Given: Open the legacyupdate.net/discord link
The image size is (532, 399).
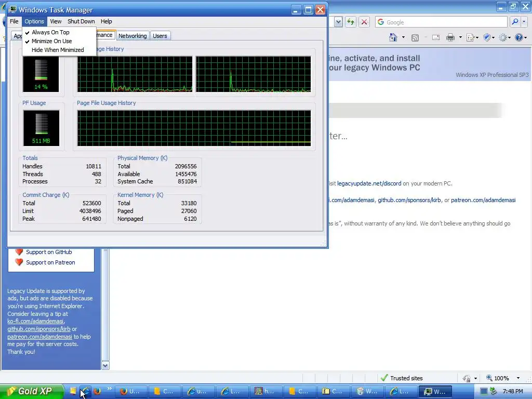Looking at the screenshot, I should 369,183.
